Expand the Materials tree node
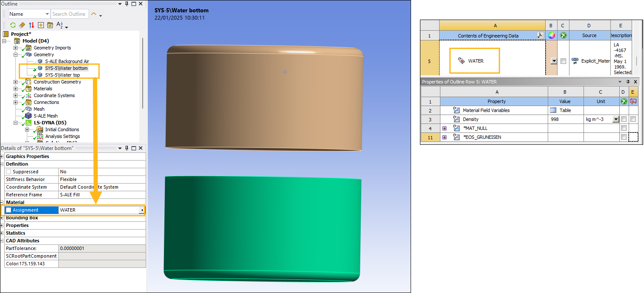 [x=16, y=89]
